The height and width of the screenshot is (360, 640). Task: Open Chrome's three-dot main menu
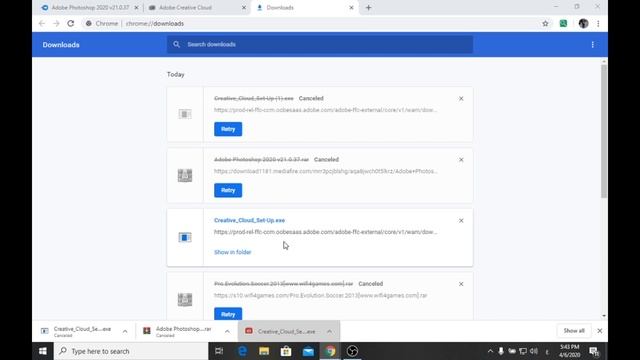[x=598, y=24]
